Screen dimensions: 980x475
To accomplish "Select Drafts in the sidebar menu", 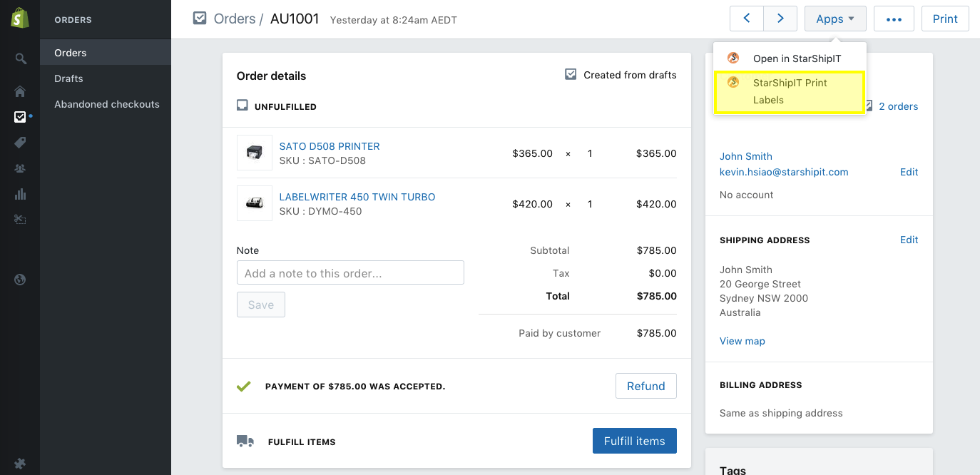I will coord(106,78).
